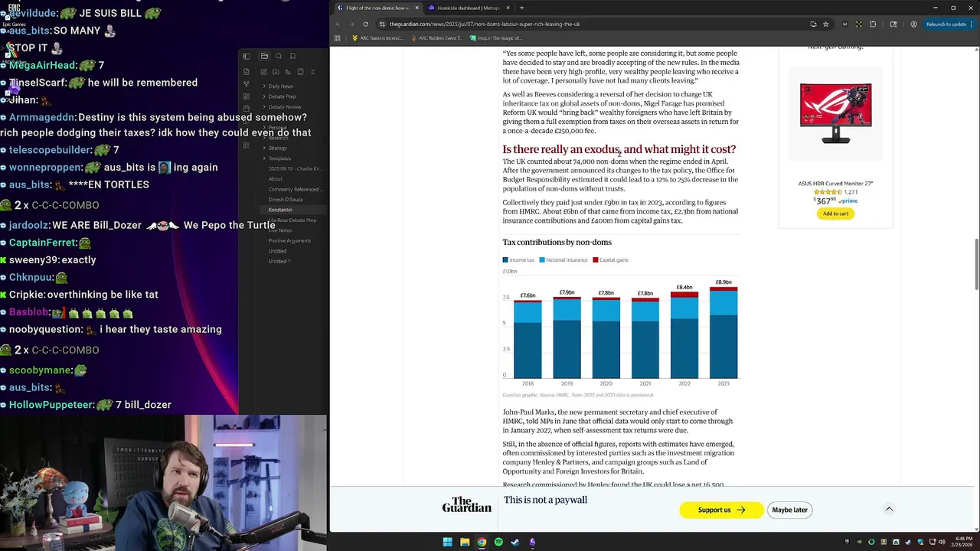The height and width of the screenshot is (551, 980).
Task: Collapse all folders in Obsidian explorer
Action: coord(312,72)
